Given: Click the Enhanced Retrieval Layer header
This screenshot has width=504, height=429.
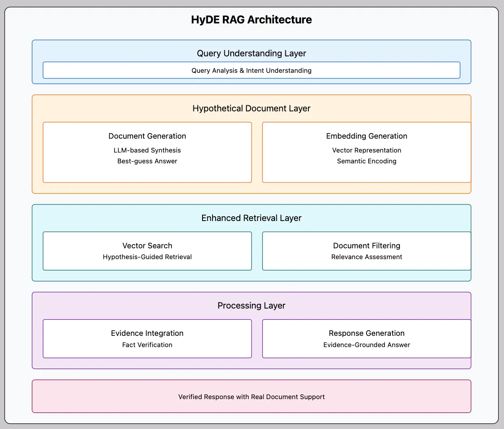Looking at the screenshot, I should tap(252, 218).
